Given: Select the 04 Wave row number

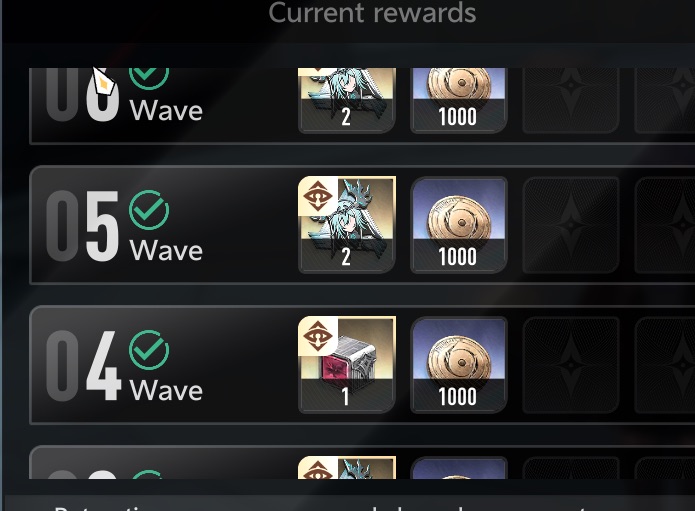Looking at the screenshot, I should click(83, 366).
